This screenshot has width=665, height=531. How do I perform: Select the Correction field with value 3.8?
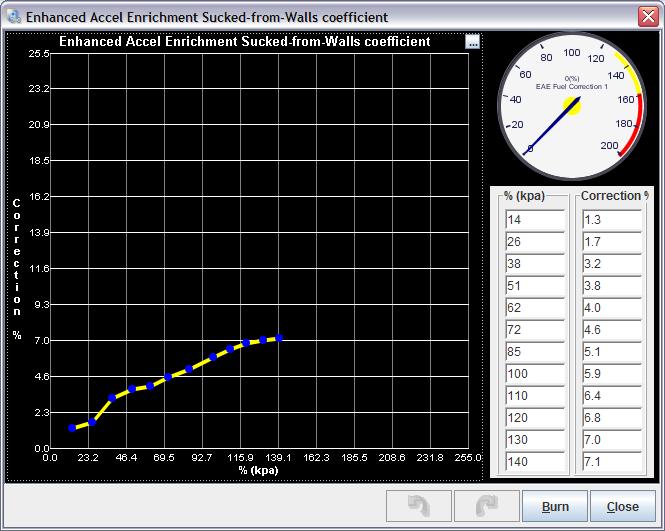(x=612, y=286)
